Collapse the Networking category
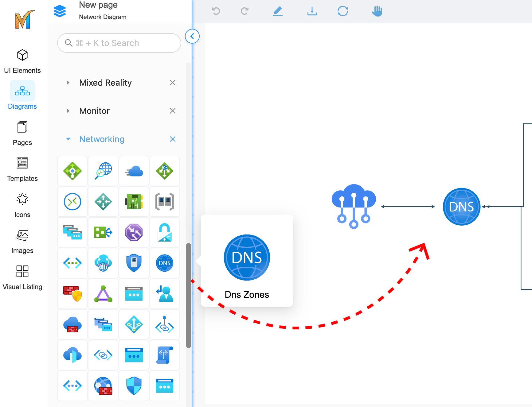The image size is (532, 407). 68,139
